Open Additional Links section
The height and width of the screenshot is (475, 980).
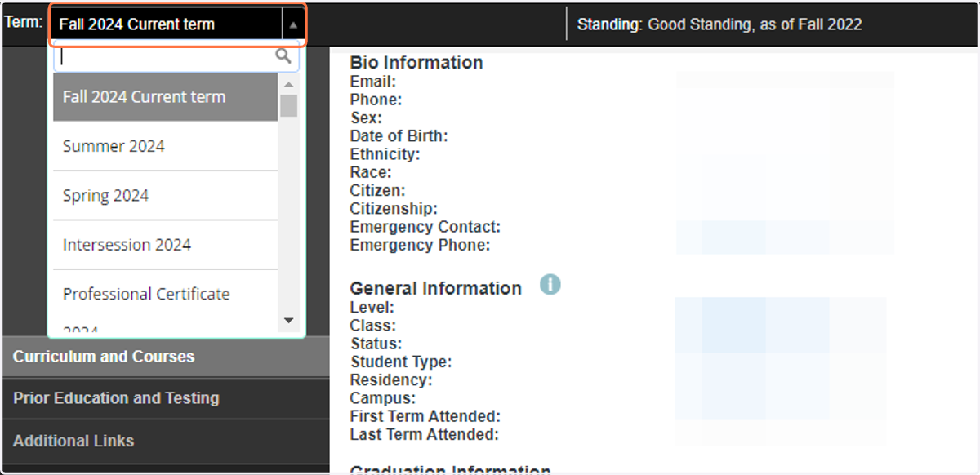166,441
